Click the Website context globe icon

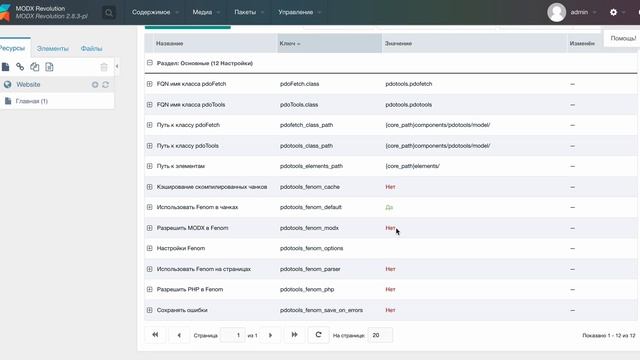(7, 84)
